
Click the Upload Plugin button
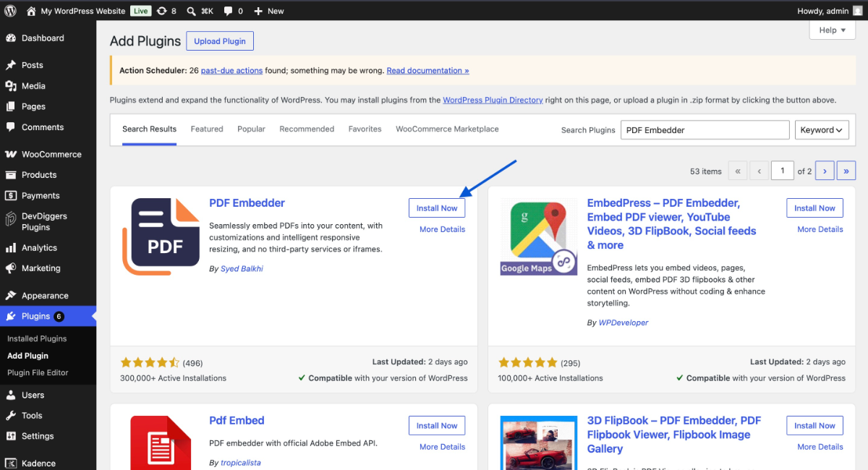pyautogui.click(x=220, y=41)
